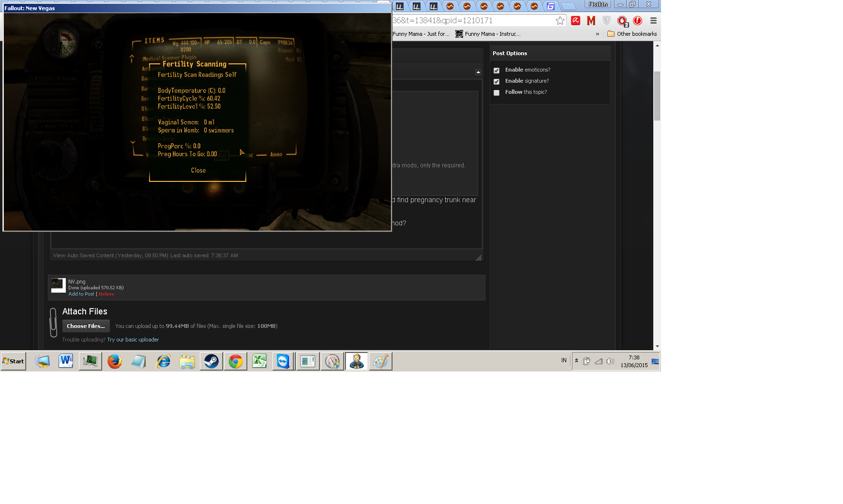Viewport: 843px width, 504px height.
Task: Click the IN language indicator
Action: (x=564, y=360)
